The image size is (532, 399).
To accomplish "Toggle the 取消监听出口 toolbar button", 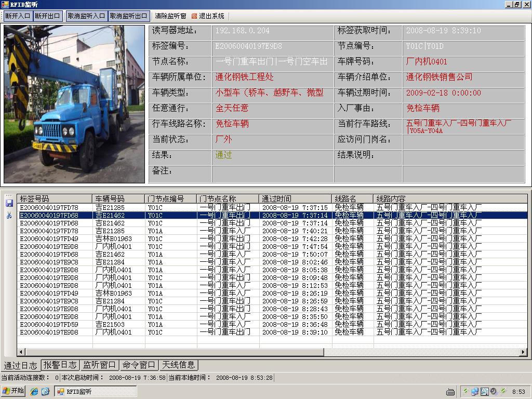I will pos(129,16).
